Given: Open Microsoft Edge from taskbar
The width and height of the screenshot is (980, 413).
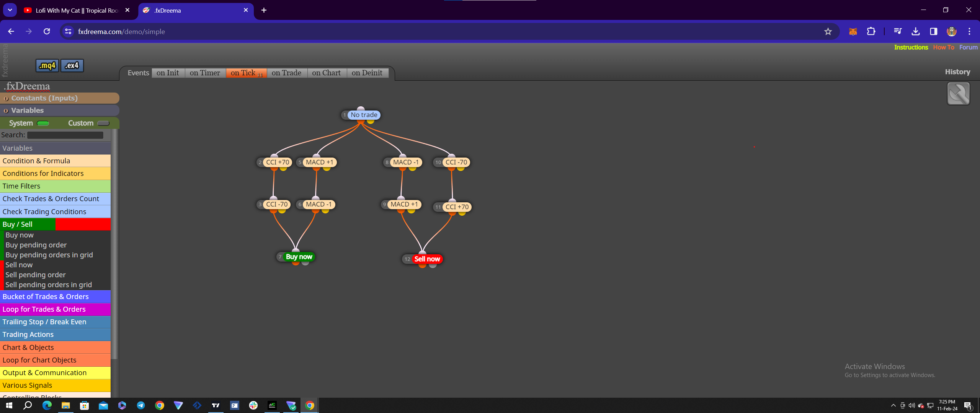Looking at the screenshot, I should pyautogui.click(x=47, y=405).
